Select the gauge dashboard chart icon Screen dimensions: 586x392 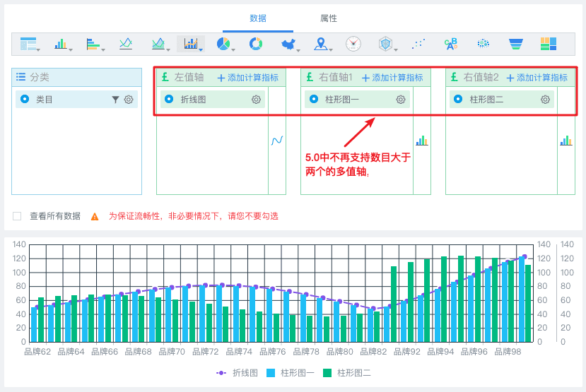coord(353,44)
